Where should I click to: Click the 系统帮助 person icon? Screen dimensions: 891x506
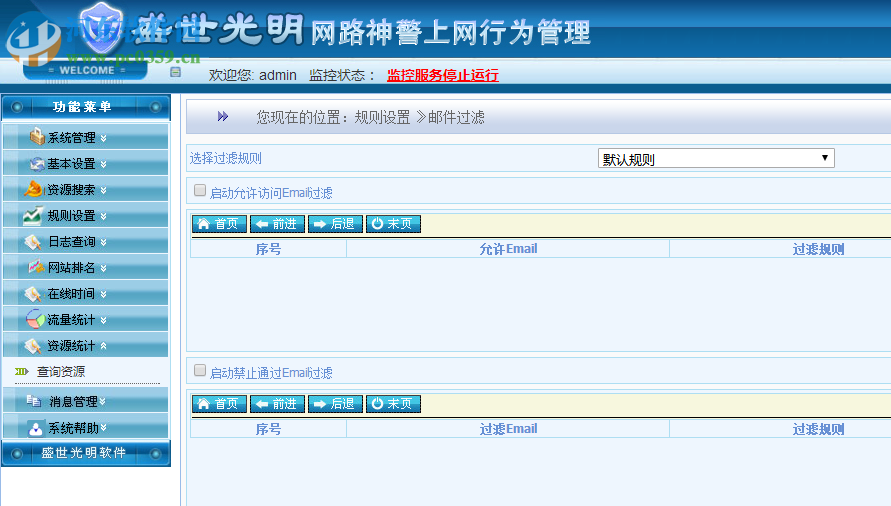[x=35, y=428]
